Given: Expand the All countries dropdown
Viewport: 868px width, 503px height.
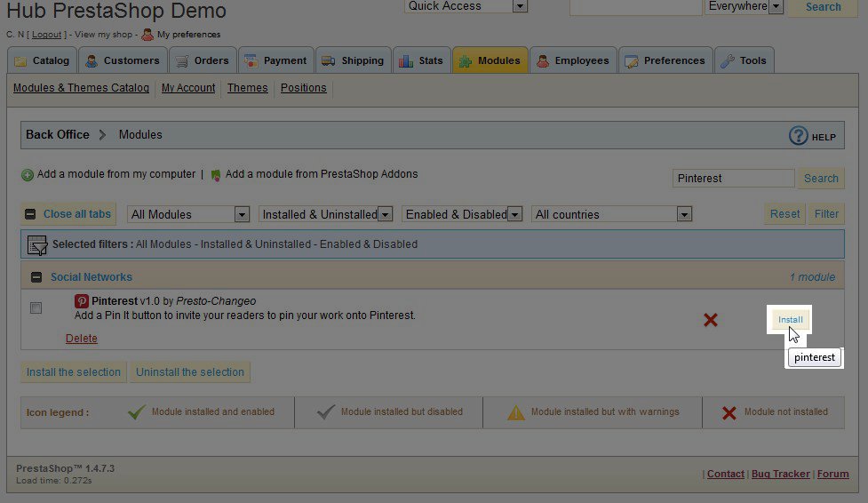Looking at the screenshot, I should [x=612, y=214].
